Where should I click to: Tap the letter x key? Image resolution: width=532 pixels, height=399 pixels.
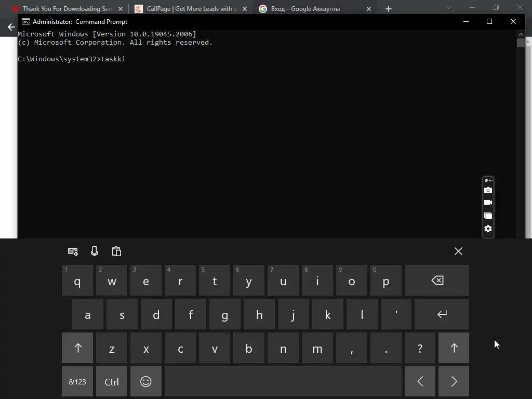(146, 348)
